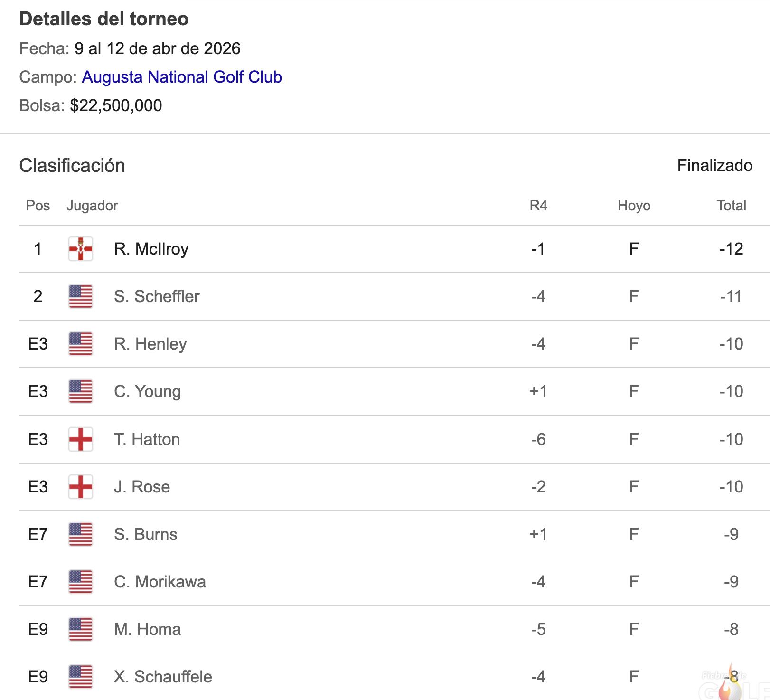Click the Northern Ireland flag beside R. McIlroy
This screenshot has height=700, width=770.
pos(81,249)
